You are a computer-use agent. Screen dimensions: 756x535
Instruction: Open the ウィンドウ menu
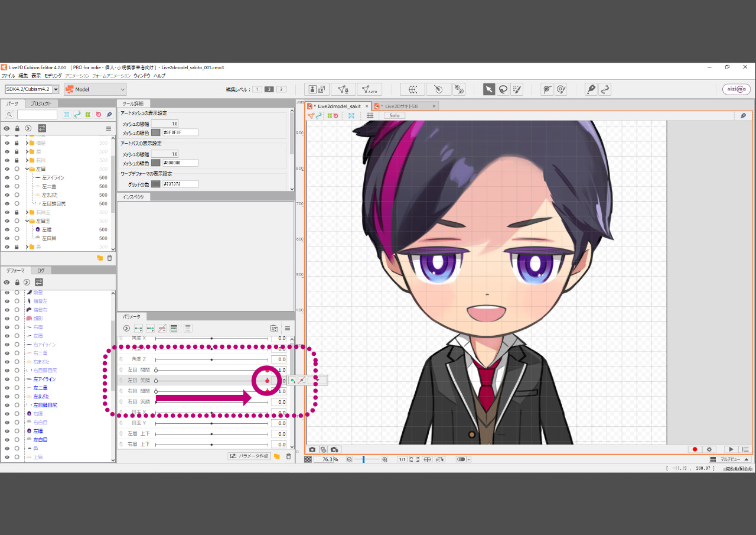(142, 76)
